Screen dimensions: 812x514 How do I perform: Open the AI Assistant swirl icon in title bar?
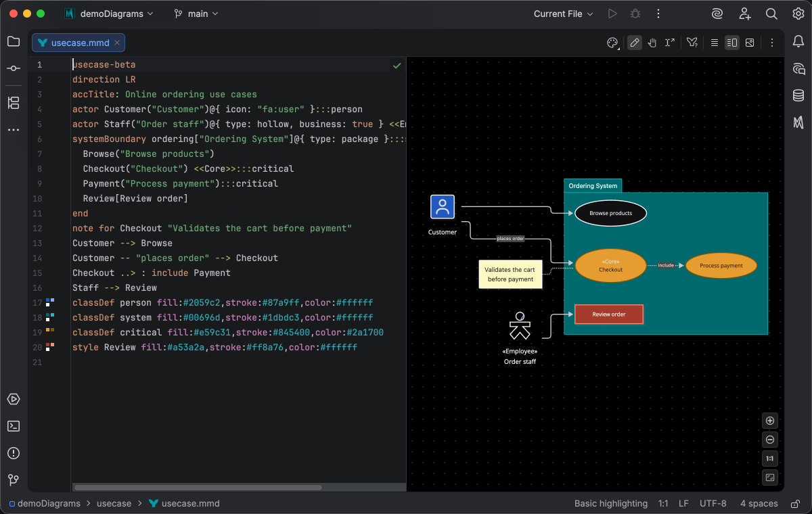pyautogui.click(x=717, y=14)
